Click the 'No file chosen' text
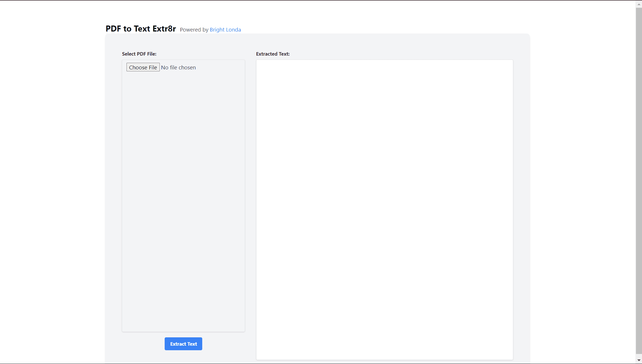 pos(178,67)
